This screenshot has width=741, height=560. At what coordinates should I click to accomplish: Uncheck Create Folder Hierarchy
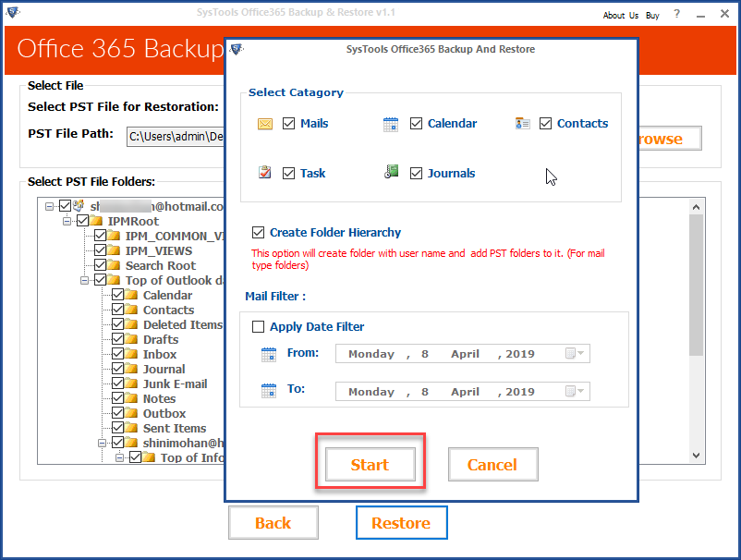coord(256,233)
